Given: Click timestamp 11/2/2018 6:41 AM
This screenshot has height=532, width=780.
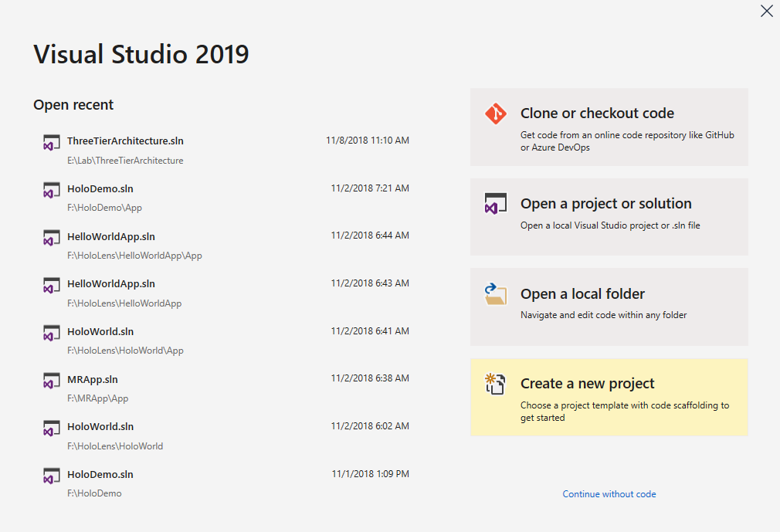Looking at the screenshot, I should (370, 330).
